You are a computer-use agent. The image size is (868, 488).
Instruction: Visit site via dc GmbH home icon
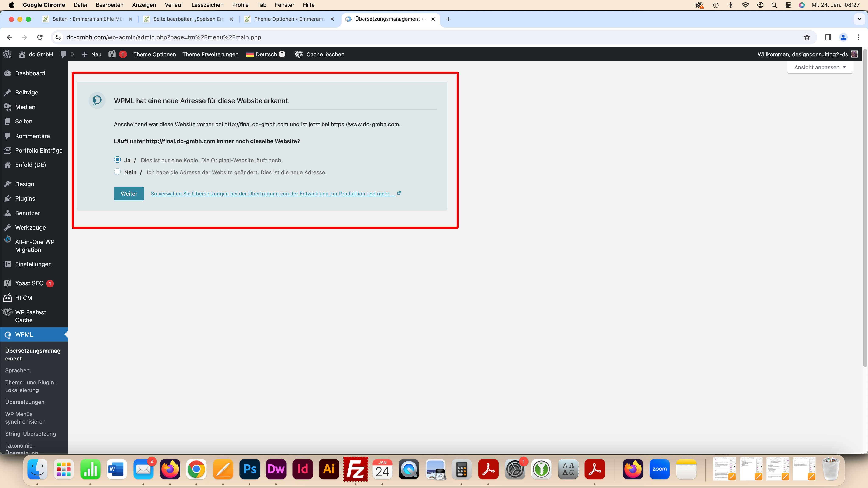[36, 54]
